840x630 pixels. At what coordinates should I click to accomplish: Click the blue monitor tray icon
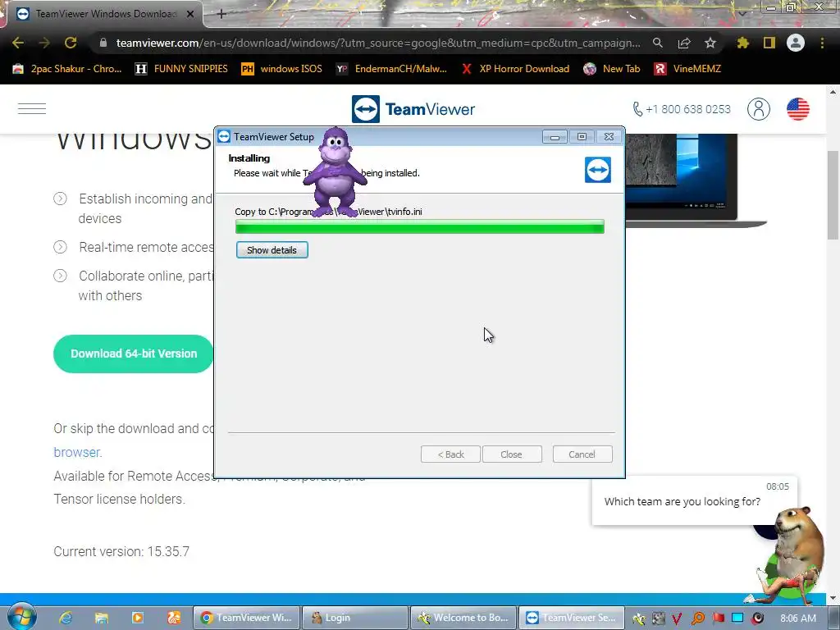(x=737, y=618)
